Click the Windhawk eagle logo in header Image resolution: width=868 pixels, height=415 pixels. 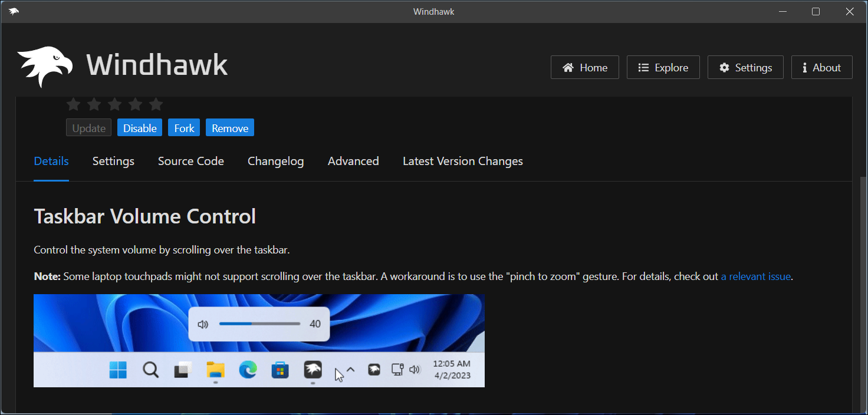pyautogui.click(x=45, y=66)
